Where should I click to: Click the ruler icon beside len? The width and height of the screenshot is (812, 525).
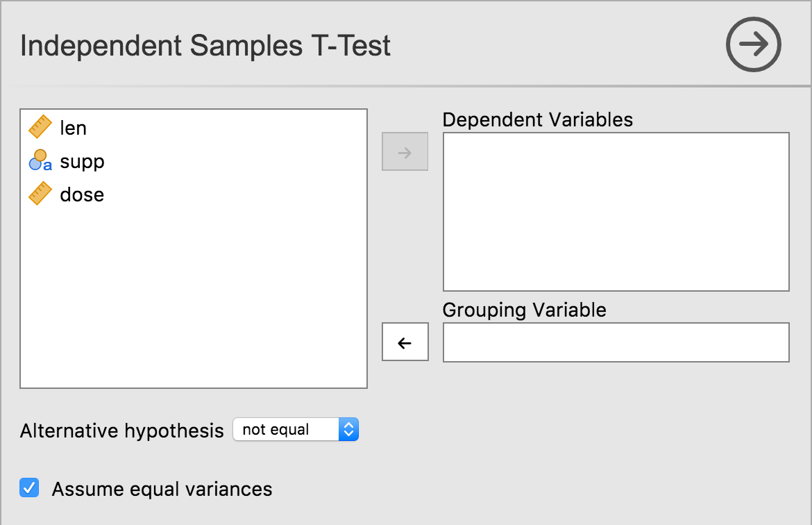40,127
